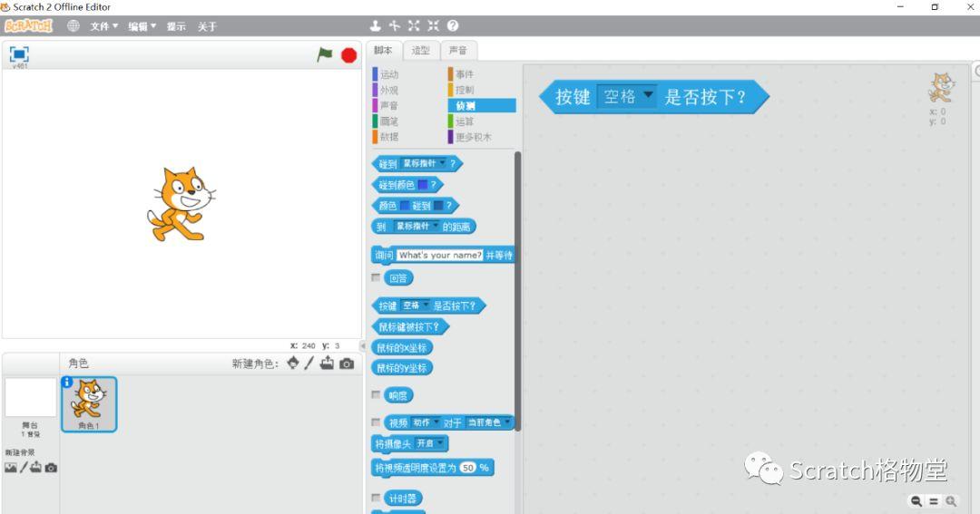
Task: Open the 提示 menu
Action: point(176,26)
